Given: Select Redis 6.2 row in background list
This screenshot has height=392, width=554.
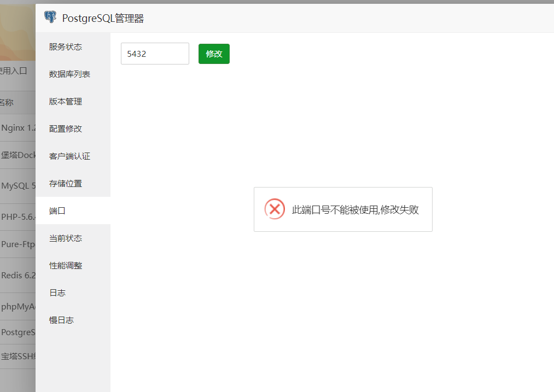Looking at the screenshot, I should tap(18, 275).
